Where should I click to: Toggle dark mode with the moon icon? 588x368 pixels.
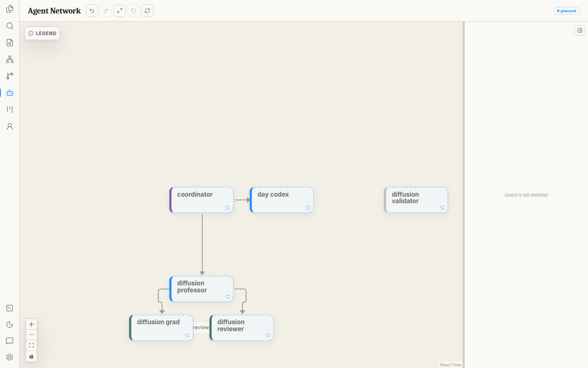click(x=10, y=325)
